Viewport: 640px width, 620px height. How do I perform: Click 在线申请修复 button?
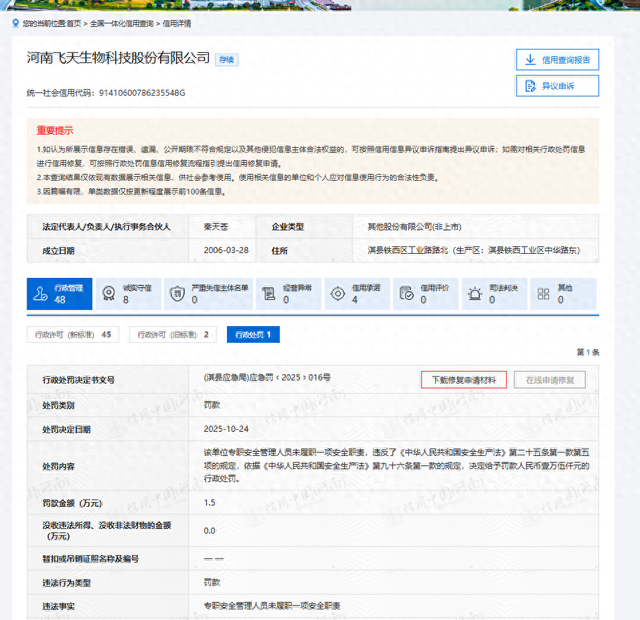click(550, 380)
